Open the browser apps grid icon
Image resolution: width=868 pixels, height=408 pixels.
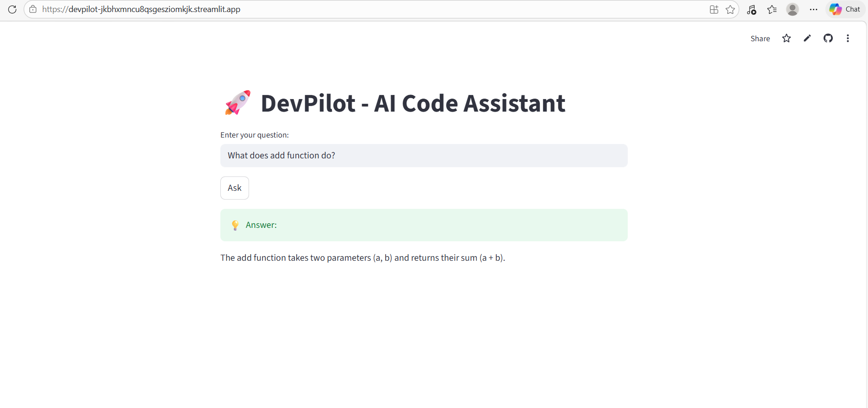[714, 9]
